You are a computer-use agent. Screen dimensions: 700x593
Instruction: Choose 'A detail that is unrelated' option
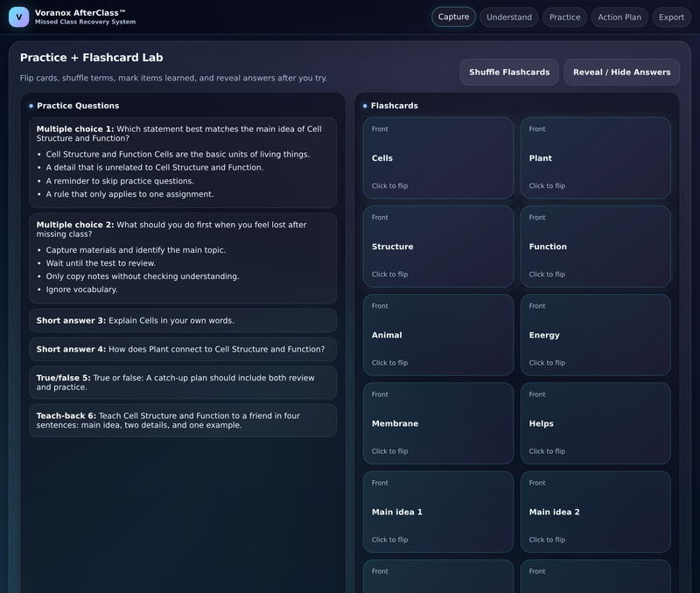coord(155,167)
